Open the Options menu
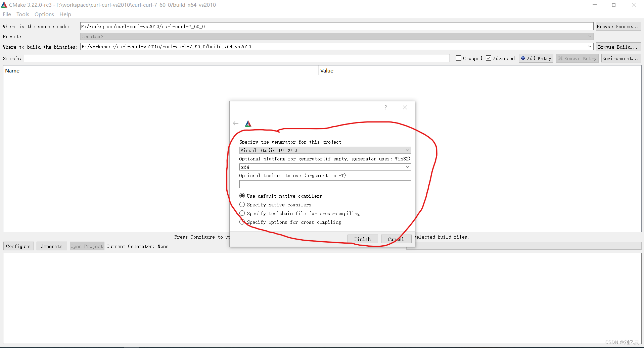This screenshot has width=644, height=348. click(x=44, y=14)
